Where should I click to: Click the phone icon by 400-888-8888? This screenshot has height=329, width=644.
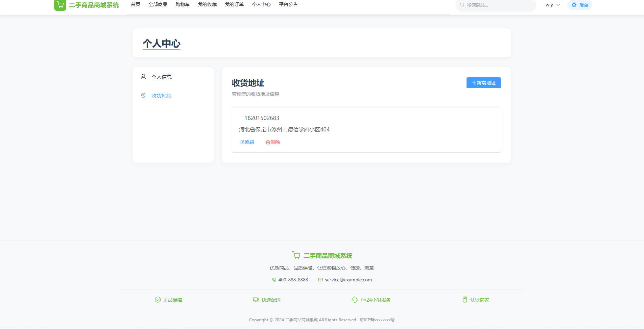pyautogui.click(x=274, y=280)
